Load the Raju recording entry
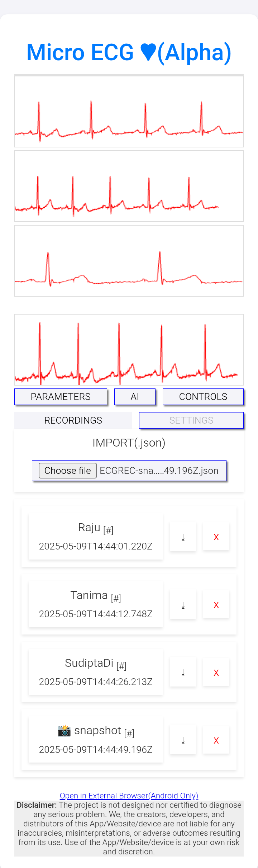Image resolution: width=258 pixels, height=868 pixels. pos(96,537)
